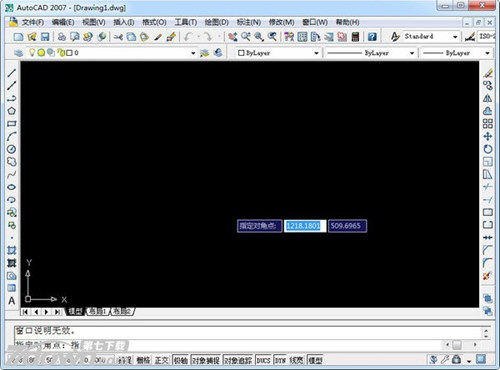Open the QuickCalc calculator

click(x=355, y=37)
